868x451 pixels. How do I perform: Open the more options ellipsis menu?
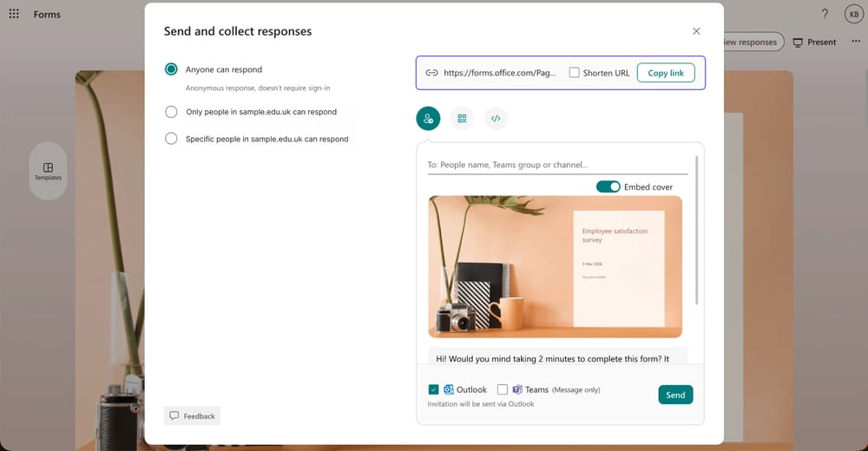856,42
